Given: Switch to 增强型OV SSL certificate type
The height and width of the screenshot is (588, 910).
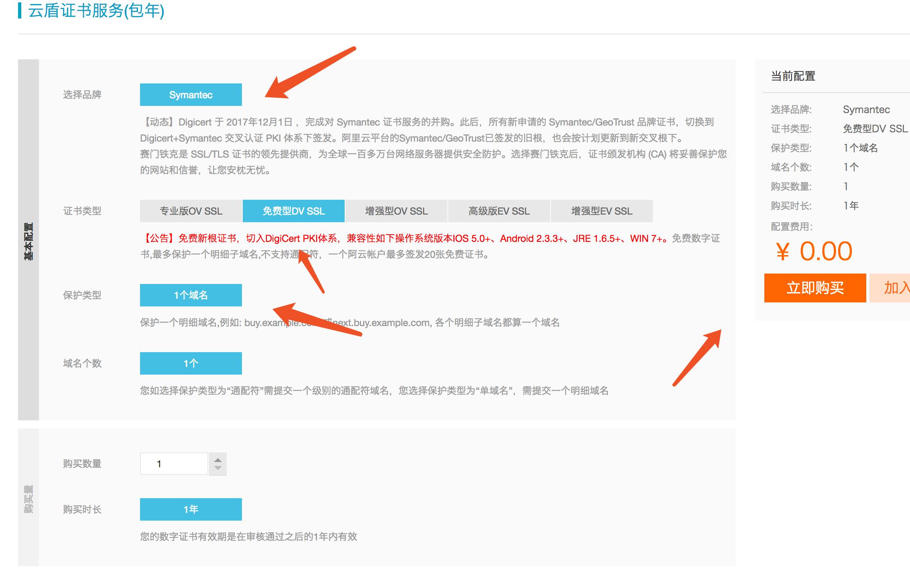Looking at the screenshot, I should pyautogui.click(x=396, y=211).
